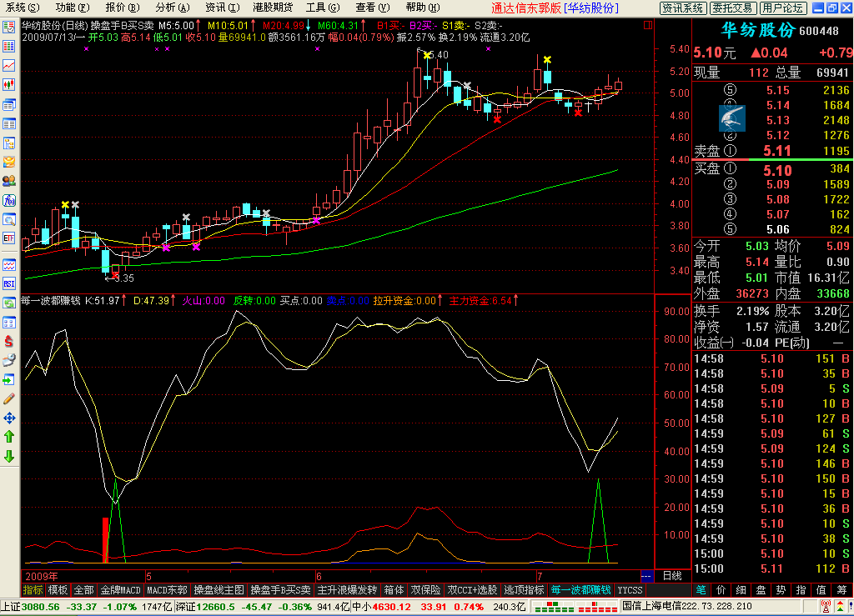Open the f(x) formula icon in sidebar

(x=8, y=200)
